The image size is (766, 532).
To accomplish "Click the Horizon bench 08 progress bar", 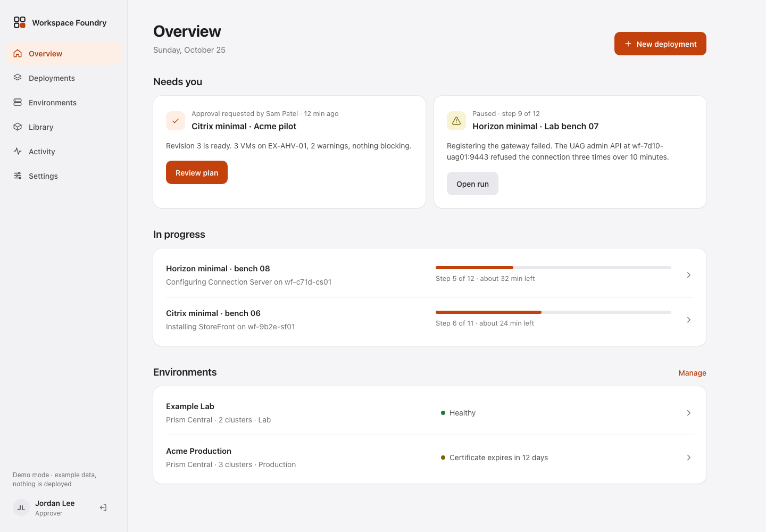I will coord(553,268).
